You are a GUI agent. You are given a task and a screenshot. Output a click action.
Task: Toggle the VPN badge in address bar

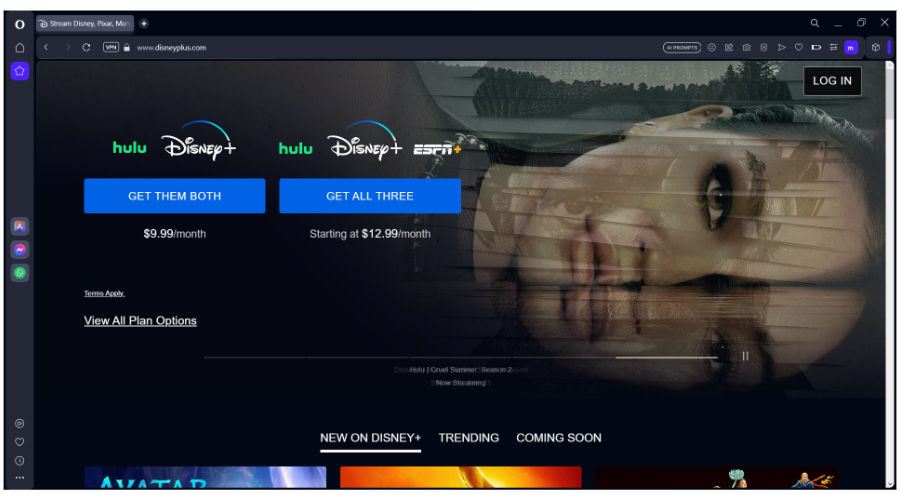[111, 48]
